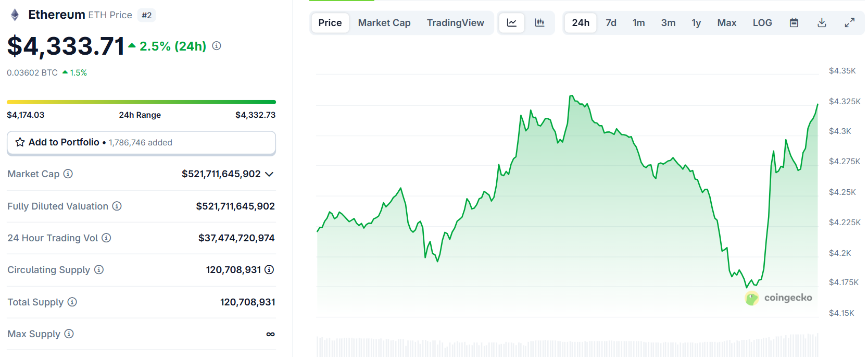868x357 pixels.
Task: Click the $4,333.71 price text
Action: coord(66,46)
